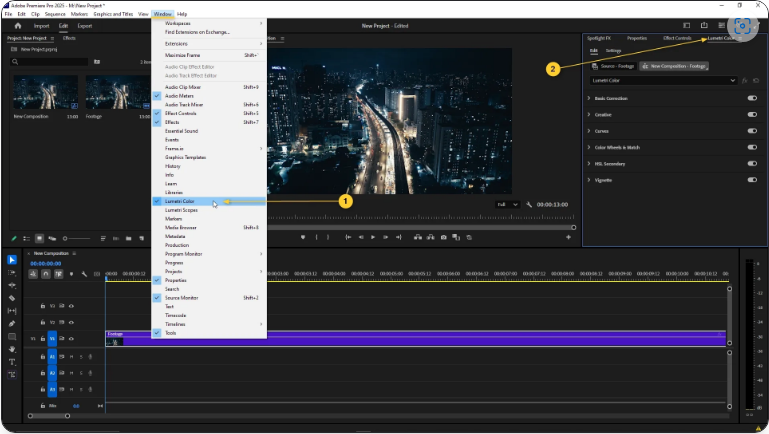Viewport: 769px width, 434px height.
Task: Expand the Vignette section
Action: pos(589,180)
